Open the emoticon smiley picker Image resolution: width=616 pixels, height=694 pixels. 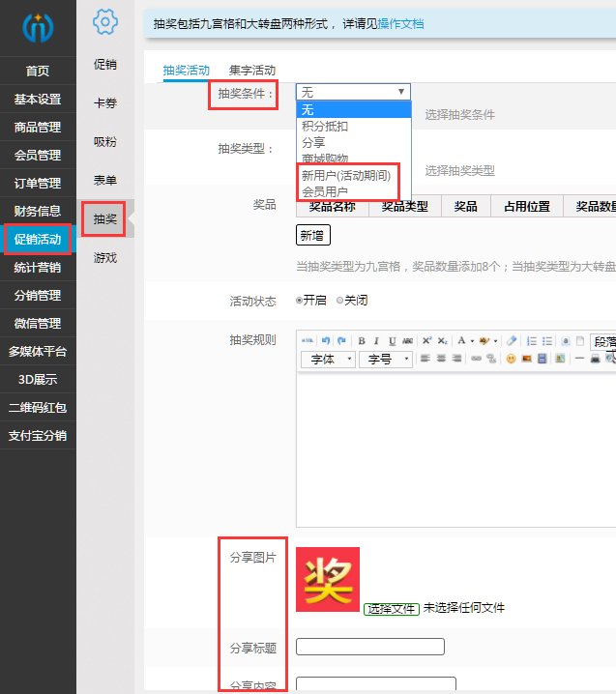pos(511,359)
